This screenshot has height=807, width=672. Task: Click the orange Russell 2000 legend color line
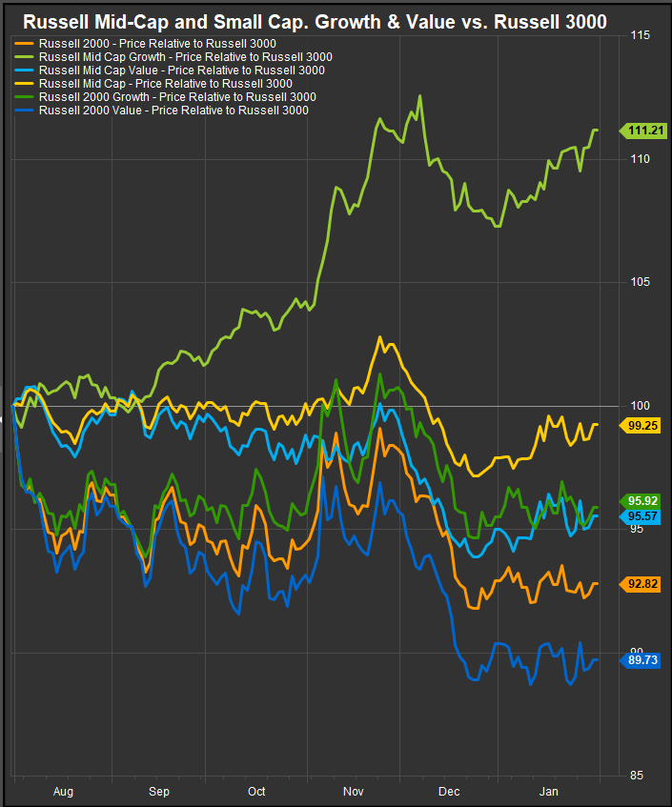(x=24, y=44)
